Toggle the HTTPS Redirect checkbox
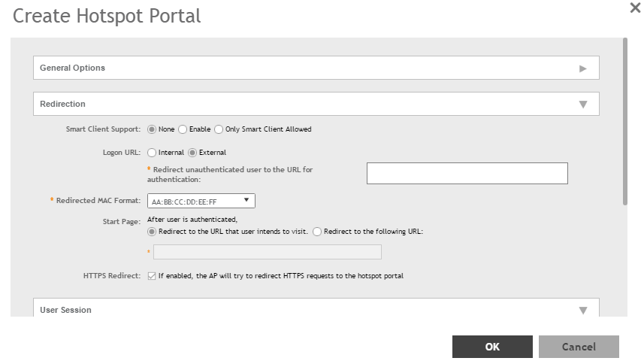Screen dimensions: 644x364 click(152, 276)
